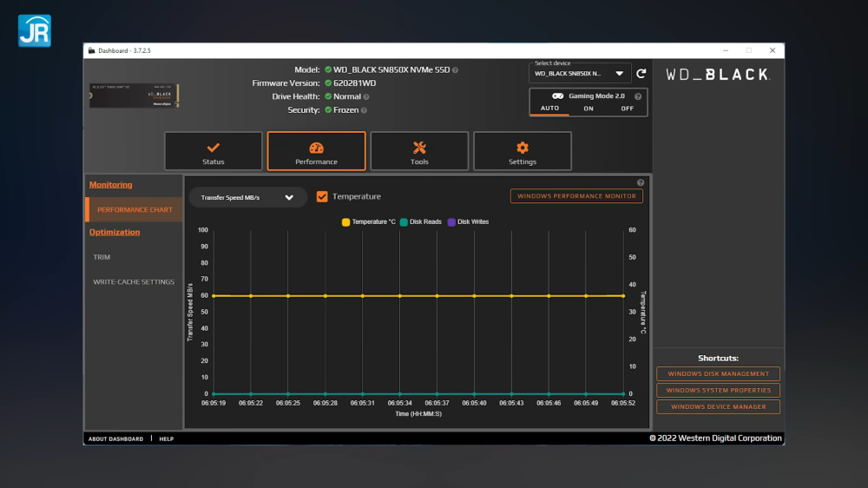Screen dimensions: 868x488
Task: Set Gaming Mode to ON
Action: point(589,109)
